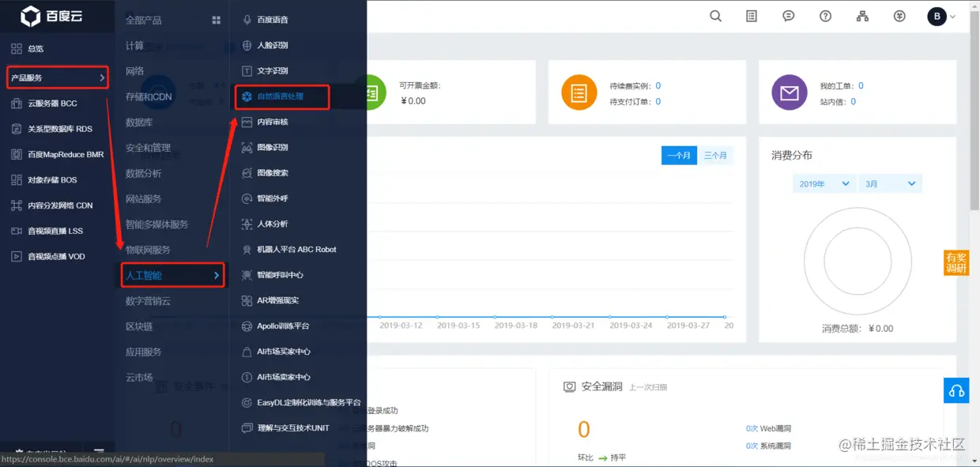
Task: Click the 自然语言处理 icon
Action: (x=247, y=96)
